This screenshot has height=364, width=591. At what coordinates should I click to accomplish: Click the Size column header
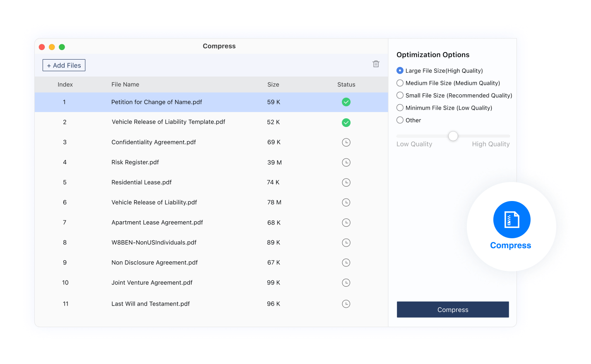point(273,84)
